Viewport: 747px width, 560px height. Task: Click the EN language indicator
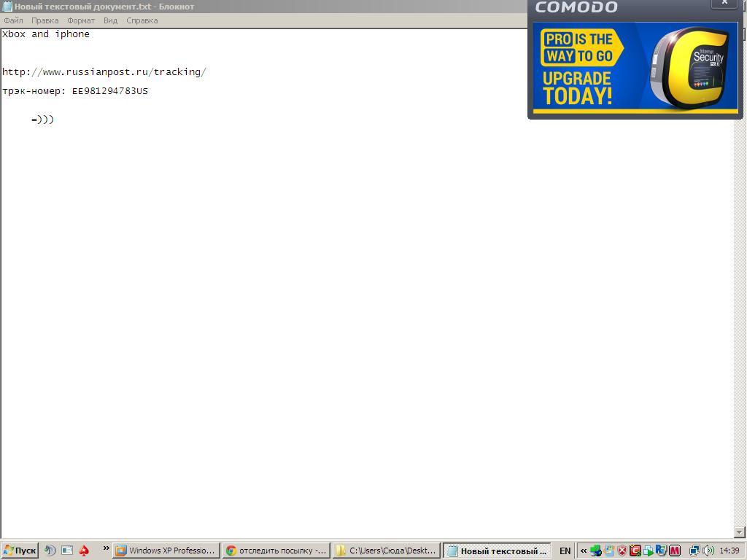(565, 551)
